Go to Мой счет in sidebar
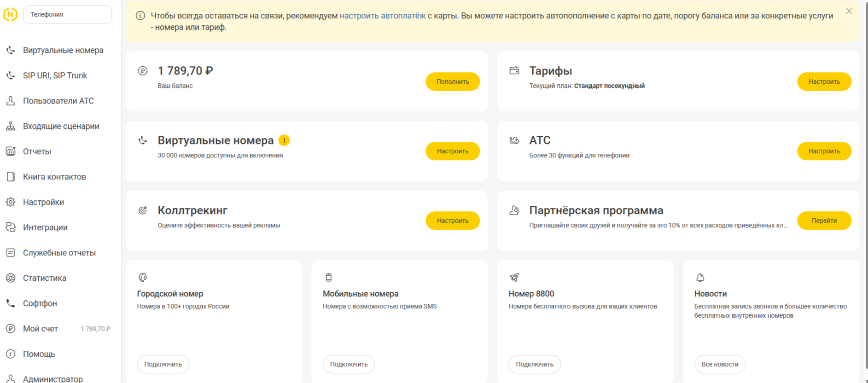The height and width of the screenshot is (383, 868). point(41,329)
